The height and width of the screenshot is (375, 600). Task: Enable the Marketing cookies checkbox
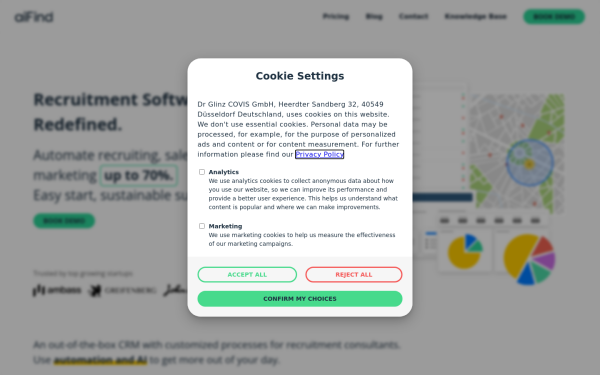pos(202,226)
